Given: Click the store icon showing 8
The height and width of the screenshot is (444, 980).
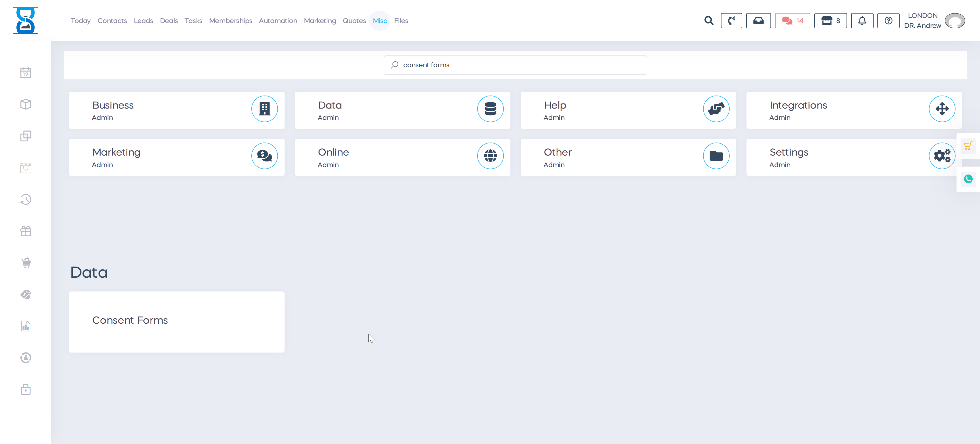Looking at the screenshot, I should [830, 20].
